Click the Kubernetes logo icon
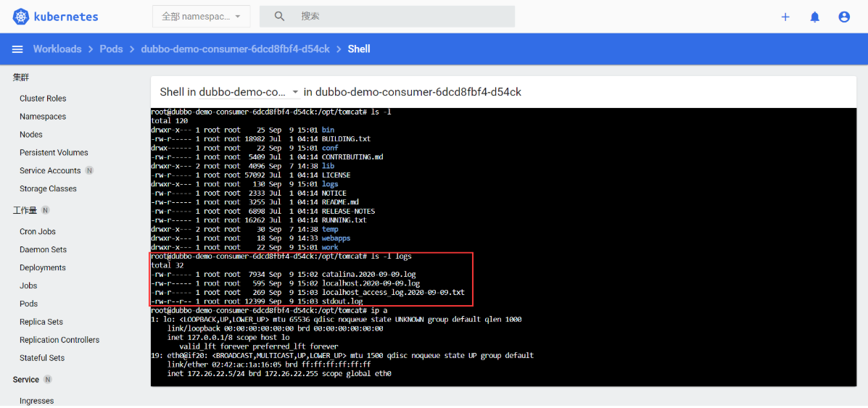This screenshot has height=408, width=868. click(x=20, y=17)
